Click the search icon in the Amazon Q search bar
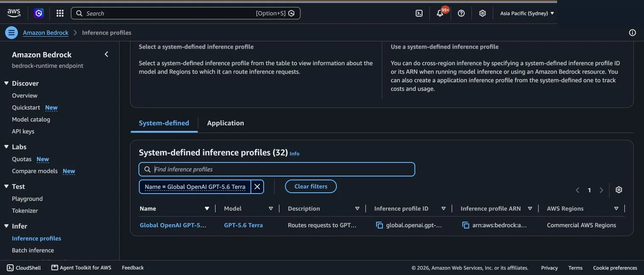 [79, 13]
